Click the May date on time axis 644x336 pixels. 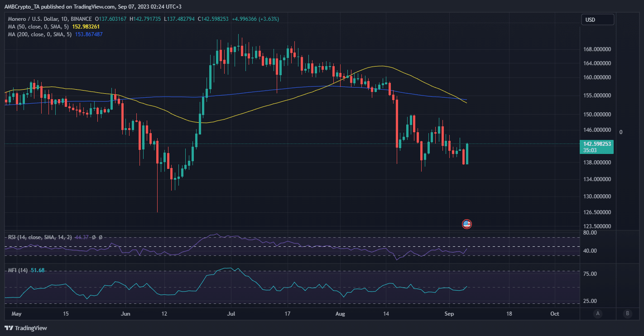click(16, 313)
